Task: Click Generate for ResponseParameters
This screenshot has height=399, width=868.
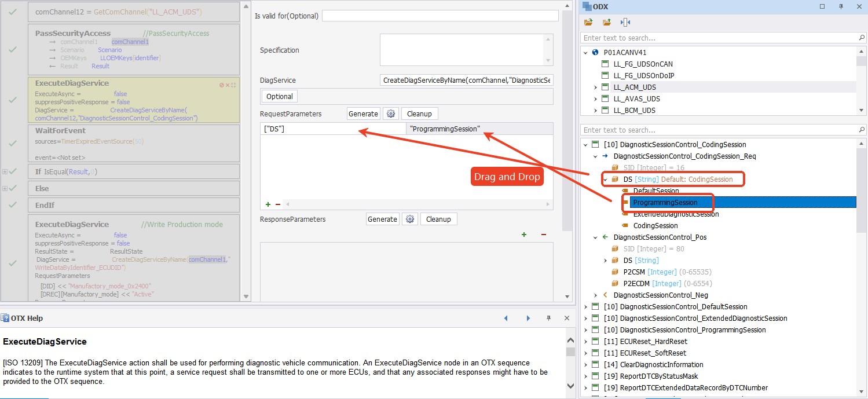Action: (x=383, y=219)
